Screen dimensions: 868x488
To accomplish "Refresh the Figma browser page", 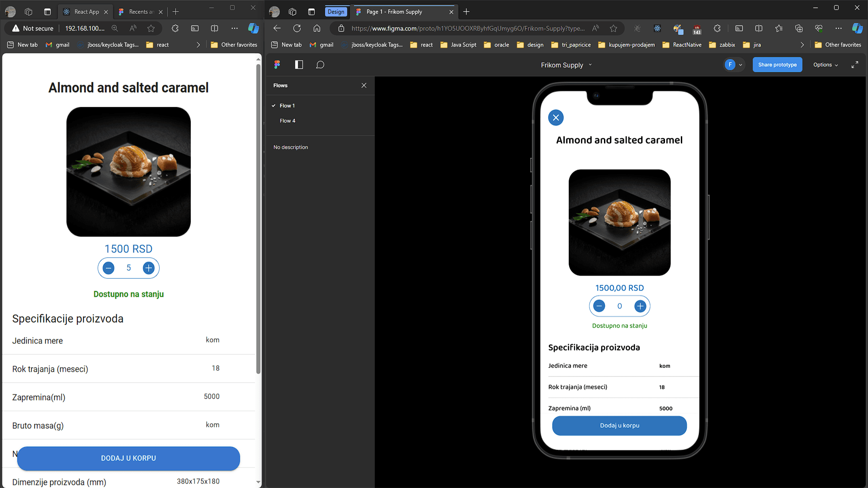I will pos(297,28).
